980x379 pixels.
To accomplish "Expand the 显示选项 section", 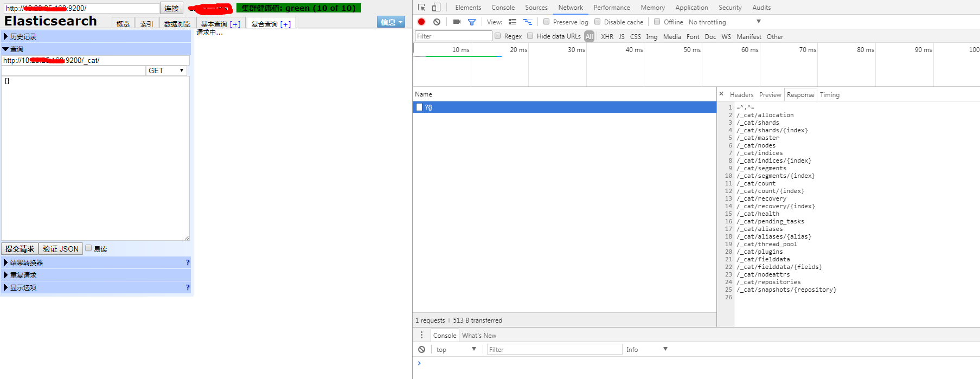I will 96,287.
